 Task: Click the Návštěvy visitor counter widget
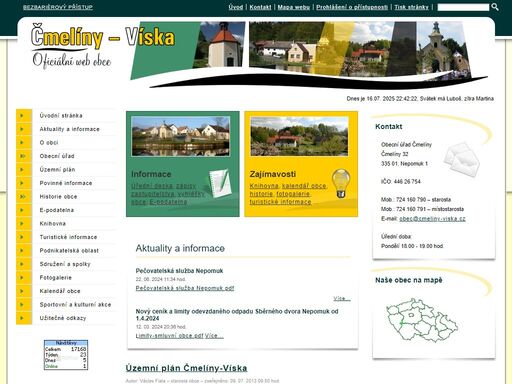point(66,355)
